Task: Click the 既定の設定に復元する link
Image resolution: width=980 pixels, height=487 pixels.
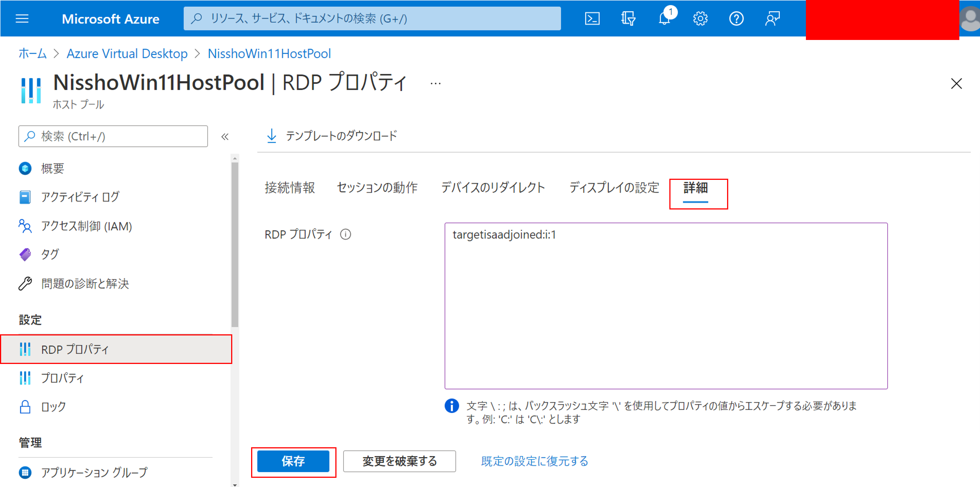Action: click(535, 461)
